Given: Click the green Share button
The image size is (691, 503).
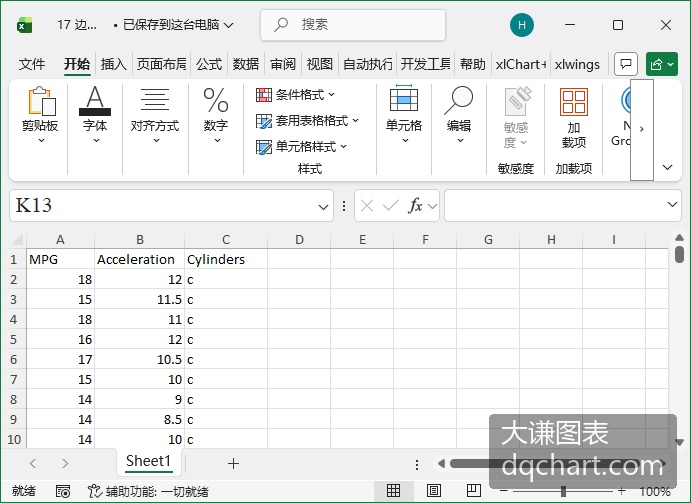Looking at the screenshot, I should point(661,64).
